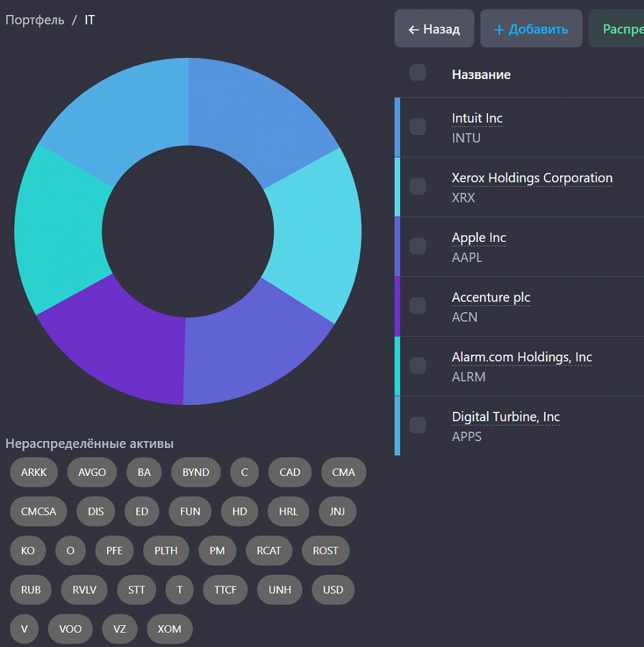
Task: Select the RUB asset chip
Action: [x=31, y=590]
